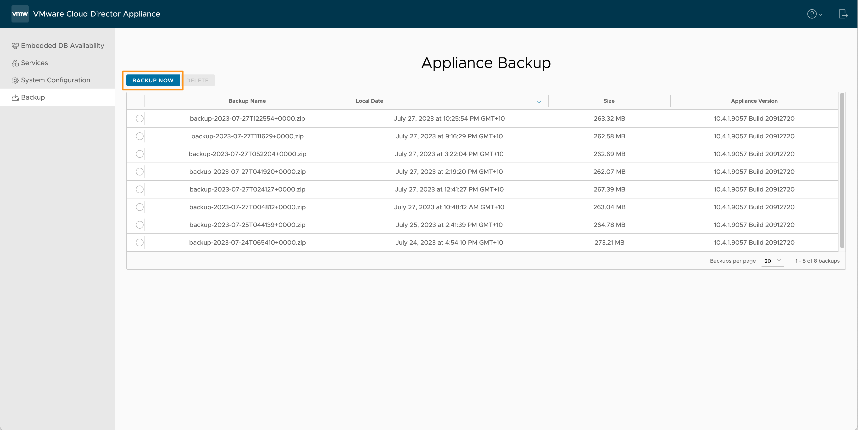
Task: Click the Backup sidebar icon
Action: coord(15,97)
